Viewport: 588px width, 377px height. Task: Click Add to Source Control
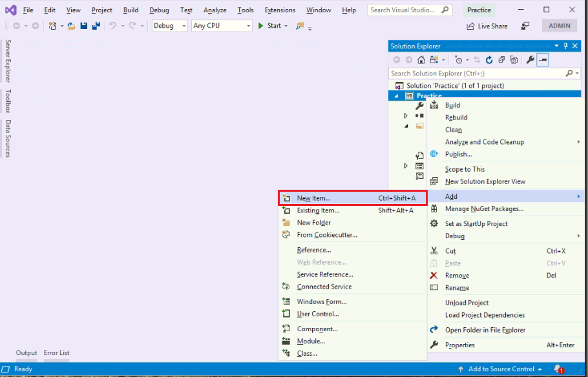pyautogui.click(x=501, y=369)
